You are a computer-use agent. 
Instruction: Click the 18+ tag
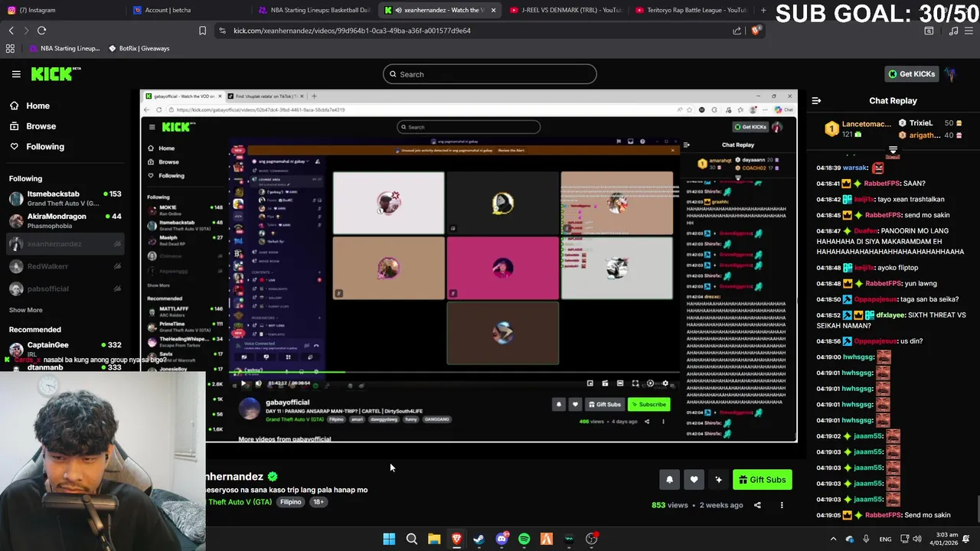coord(318,502)
